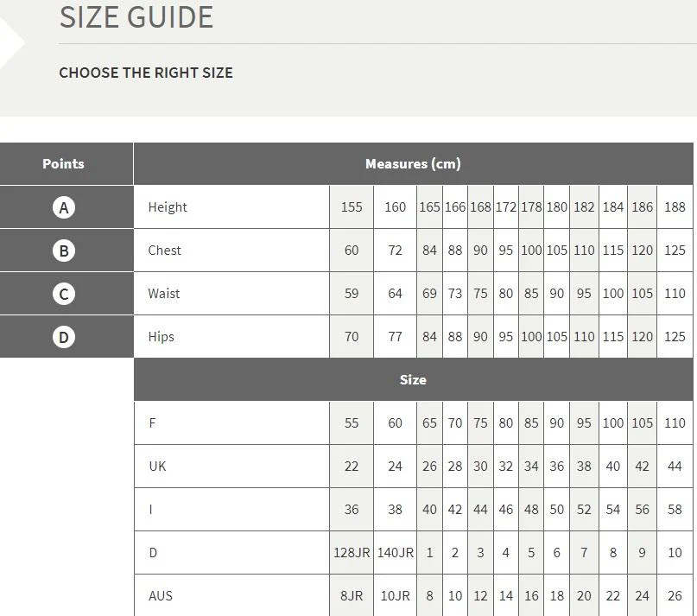697x616 pixels.
Task: Click the circled D point icon
Action: (x=64, y=337)
